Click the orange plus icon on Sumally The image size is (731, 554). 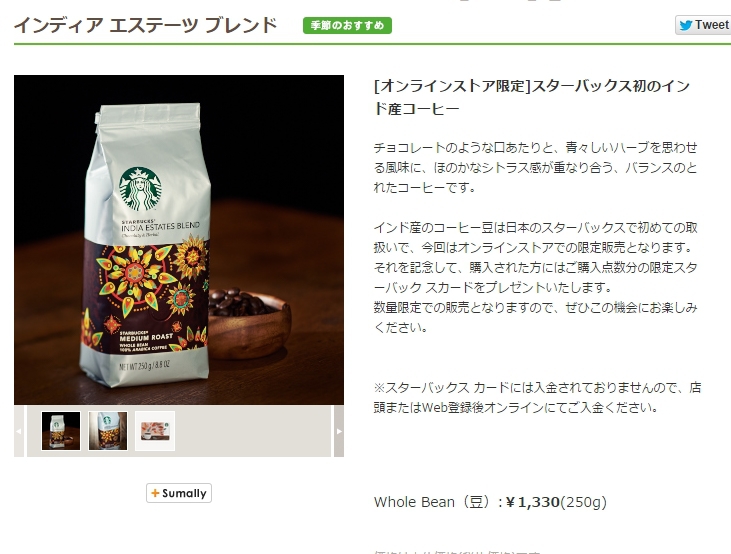coord(155,493)
